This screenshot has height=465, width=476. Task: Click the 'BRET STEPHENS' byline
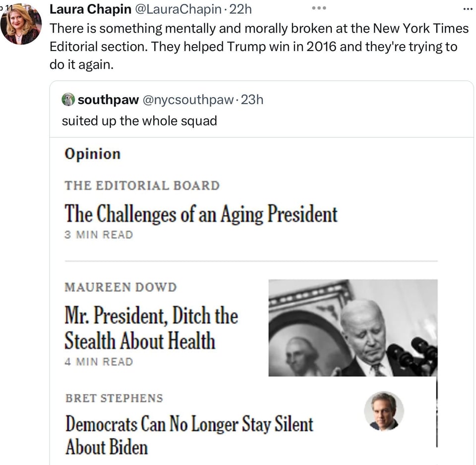point(114,398)
